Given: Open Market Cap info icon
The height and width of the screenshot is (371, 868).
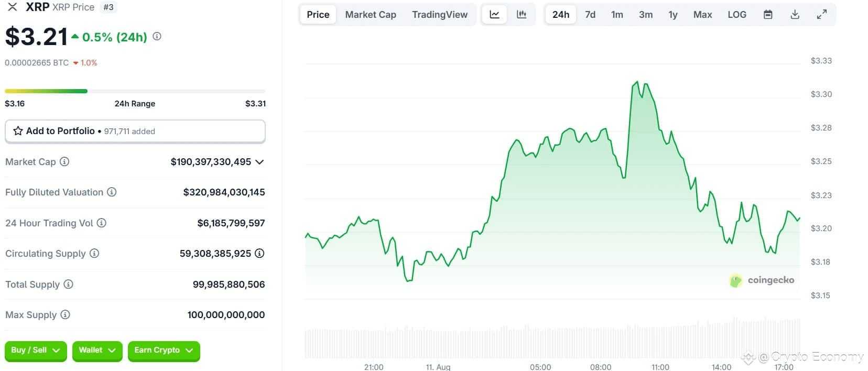Looking at the screenshot, I should click(64, 161).
